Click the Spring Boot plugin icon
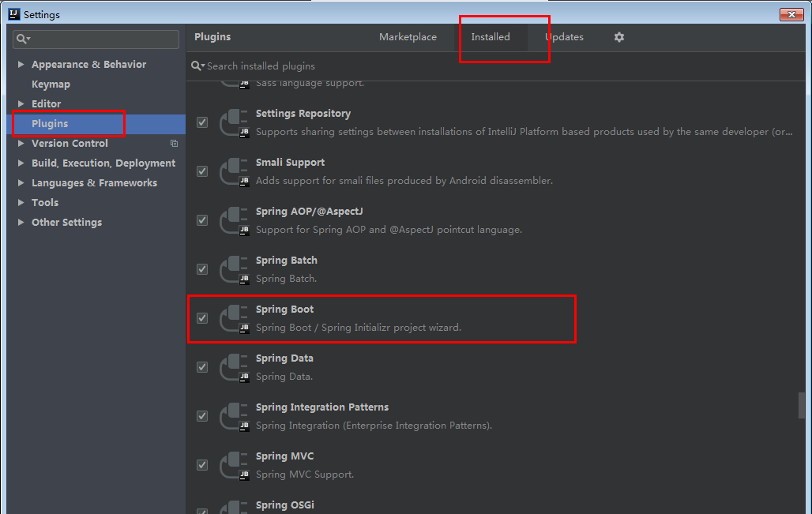Image resolution: width=812 pixels, height=514 pixels. point(234,318)
